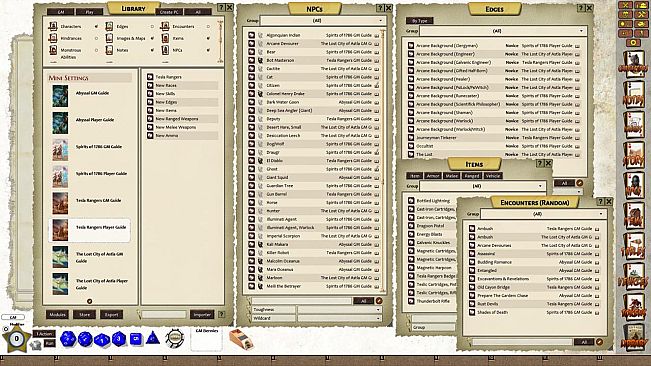Click the NPCs list vertical scrollbar
The image size is (651, 366).
pos(382,160)
